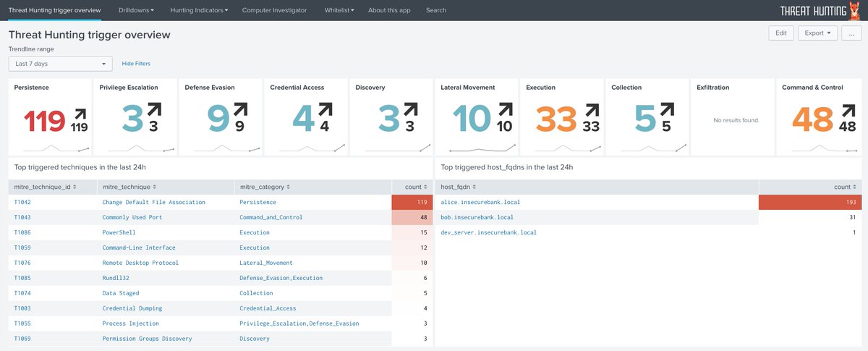Viewport: 868px width, 351px height.
Task: Open technique ID T1074 link
Action: click(23, 293)
